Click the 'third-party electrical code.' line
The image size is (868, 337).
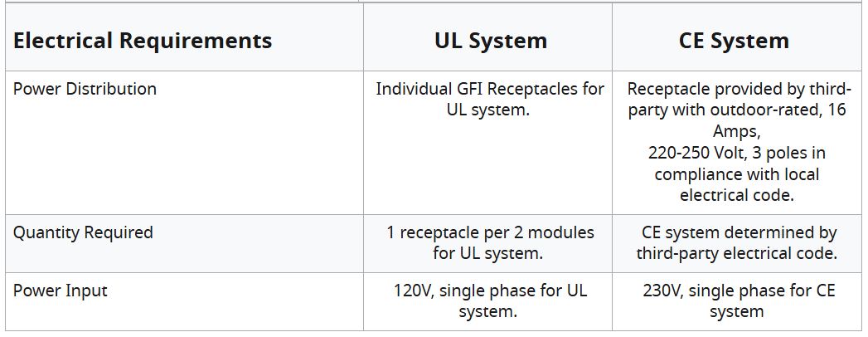click(736, 254)
